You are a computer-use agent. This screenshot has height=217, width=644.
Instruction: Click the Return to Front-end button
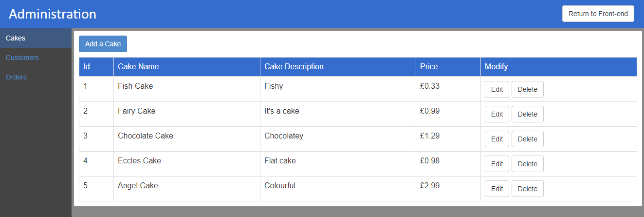[598, 14]
